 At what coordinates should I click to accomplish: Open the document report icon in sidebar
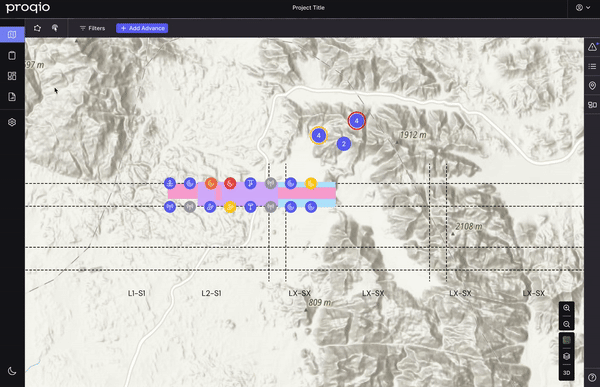pyautogui.click(x=12, y=96)
